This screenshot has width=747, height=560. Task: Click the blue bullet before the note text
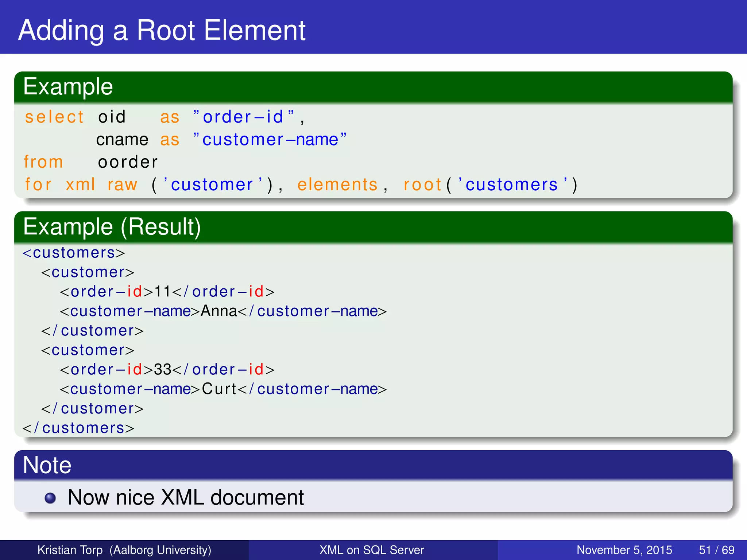[x=50, y=498]
